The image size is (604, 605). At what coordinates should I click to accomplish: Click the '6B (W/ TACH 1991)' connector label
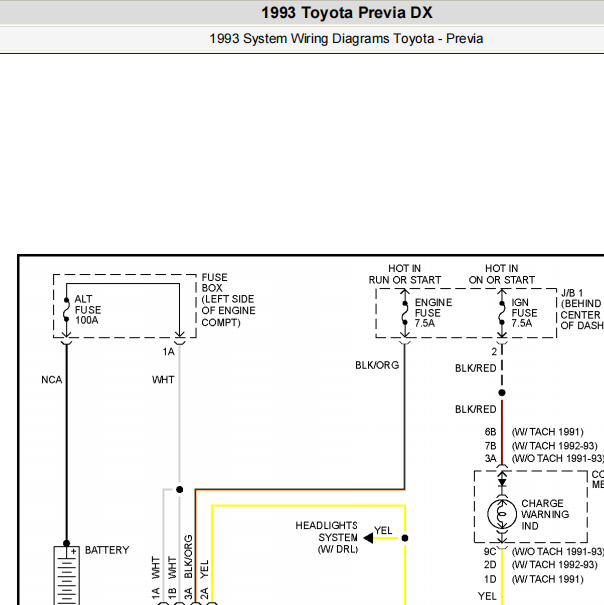tap(534, 432)
